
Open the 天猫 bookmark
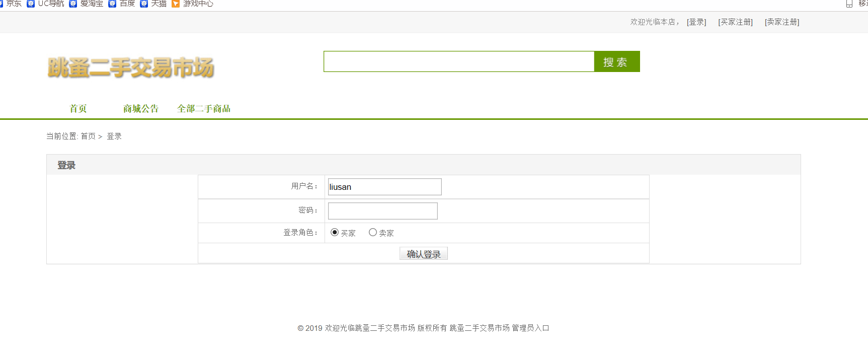click(x=153, y=4)
